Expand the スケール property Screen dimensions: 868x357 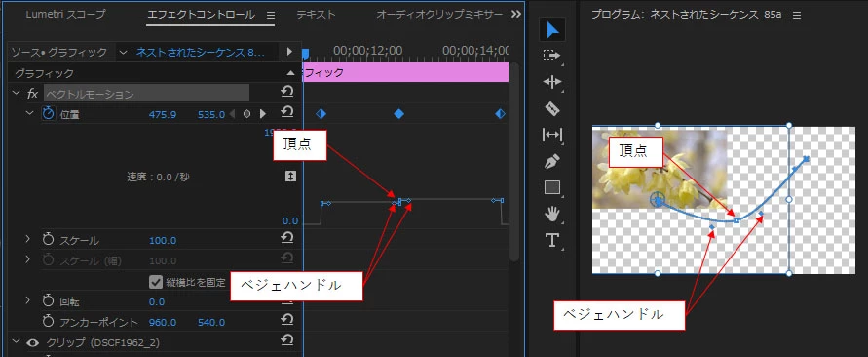point(27,240)
